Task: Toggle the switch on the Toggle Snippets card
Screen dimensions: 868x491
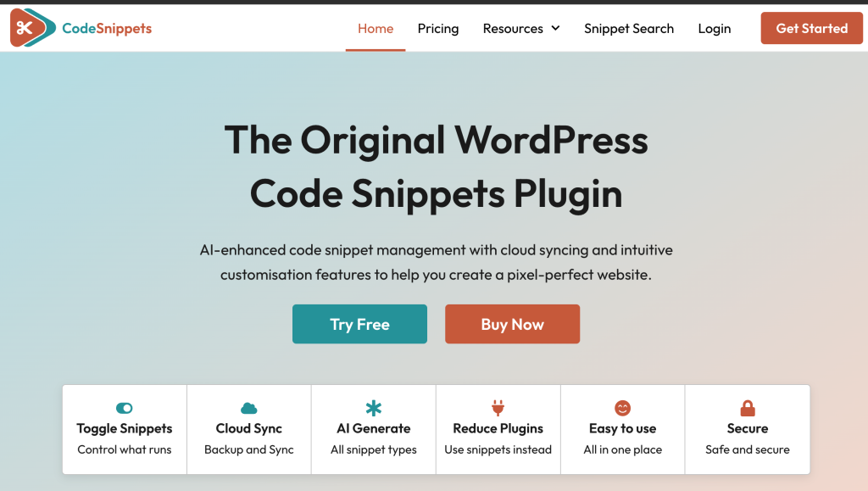Action: pos(124,408)
